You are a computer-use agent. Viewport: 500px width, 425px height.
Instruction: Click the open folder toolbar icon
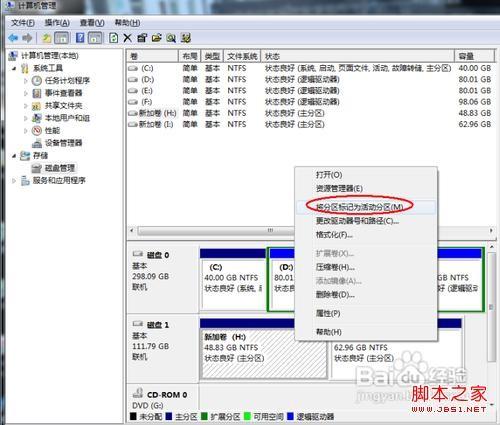click(157, 38)
